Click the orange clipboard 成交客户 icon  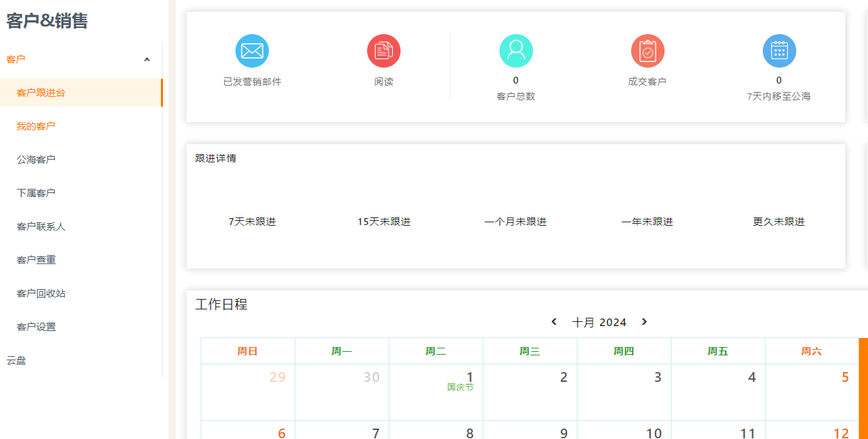click(648, 51)
